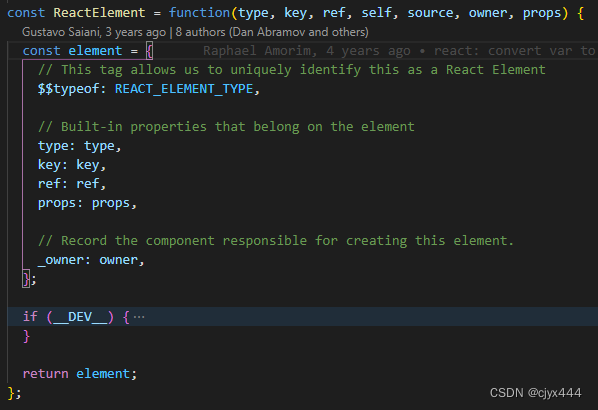Click the pink closing brace of if block
Viewport: 598px width, 410px height.
26,336
